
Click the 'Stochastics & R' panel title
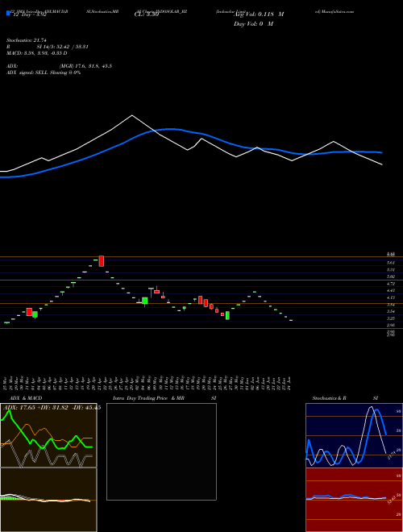pos(329,398)
